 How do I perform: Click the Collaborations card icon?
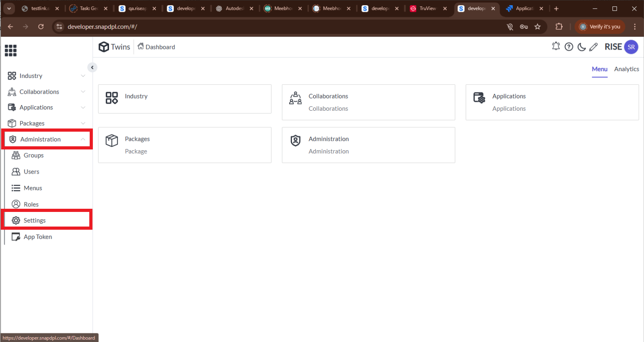click(x=296, y=98)
